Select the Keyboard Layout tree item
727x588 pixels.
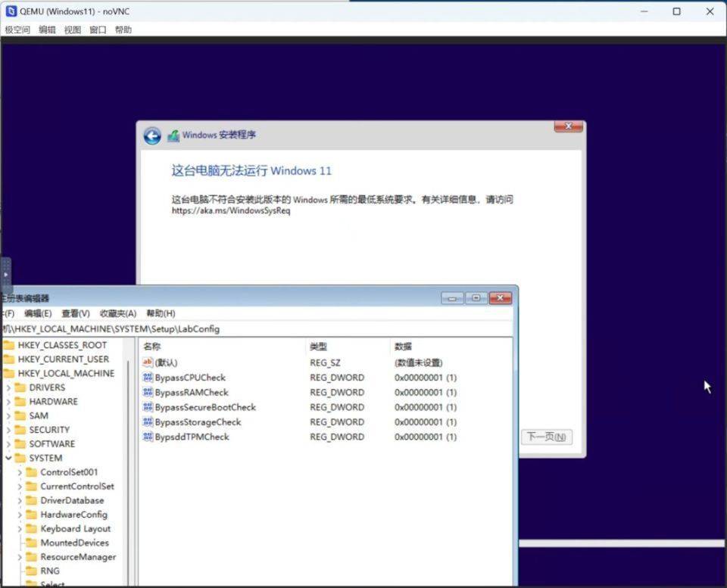click(76, 529)
